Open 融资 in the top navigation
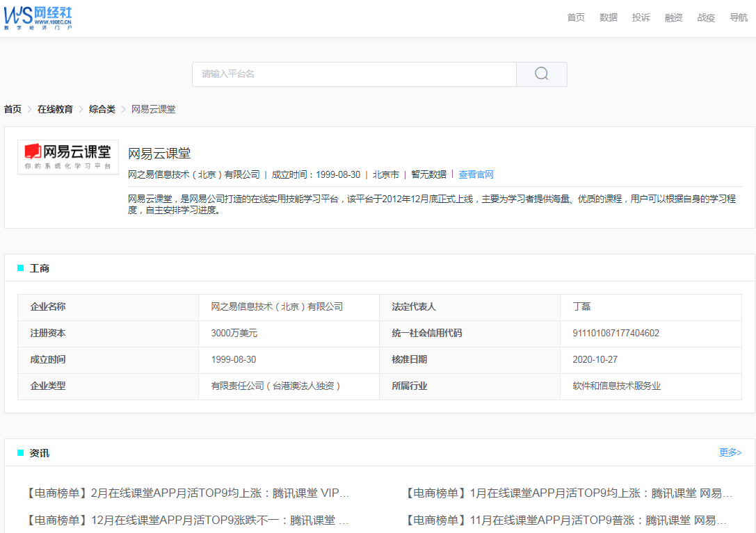 (673, 18)
